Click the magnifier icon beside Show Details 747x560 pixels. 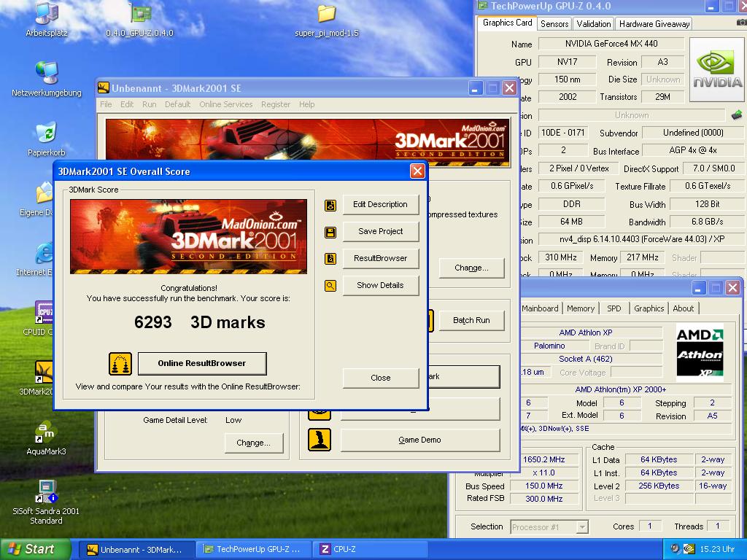point(330,286)
